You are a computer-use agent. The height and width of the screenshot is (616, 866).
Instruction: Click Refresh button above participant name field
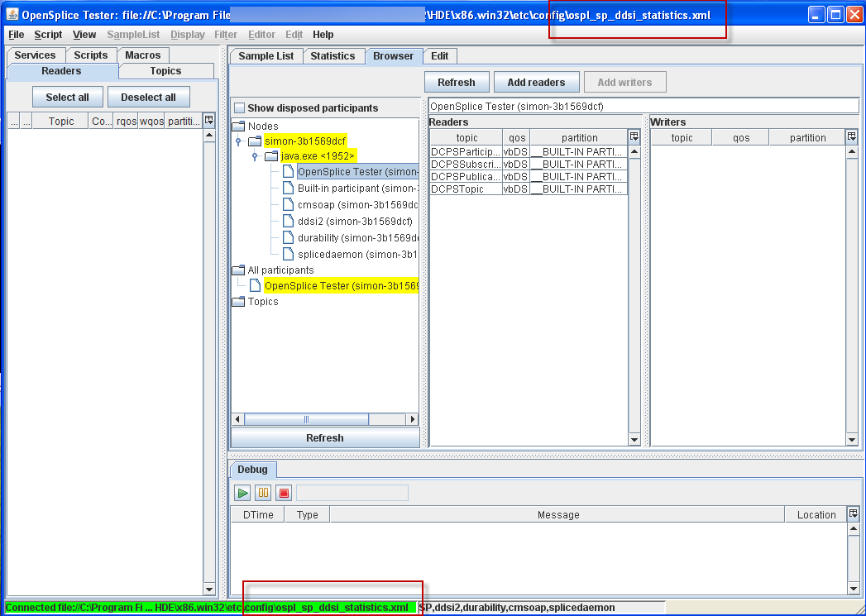[x=457, y=82]
